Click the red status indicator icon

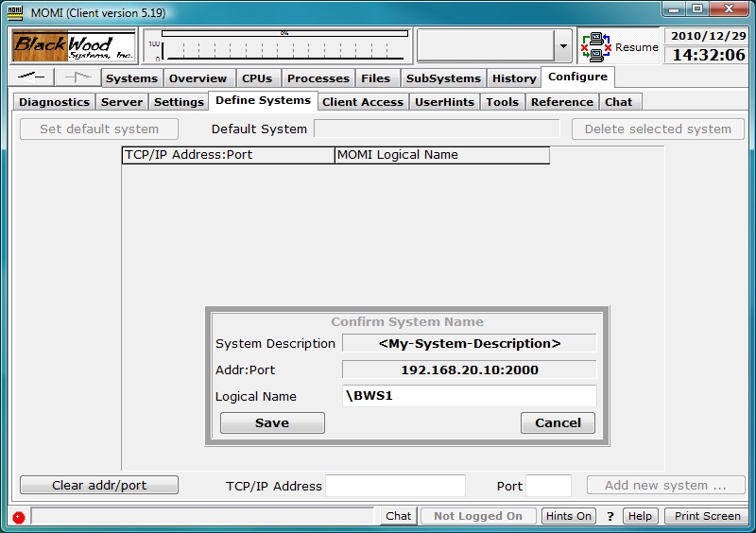[x=18, y=517]
